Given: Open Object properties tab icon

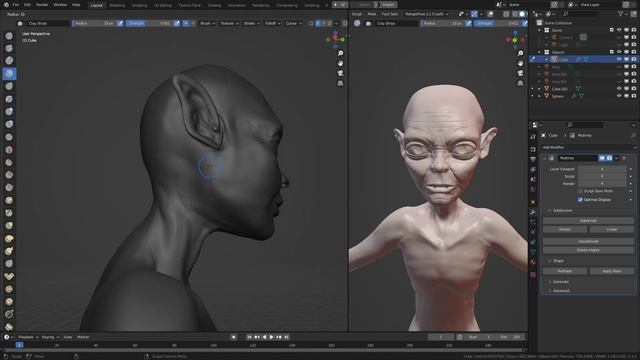Looking at the screenshot, I should [x=533, y=202].
